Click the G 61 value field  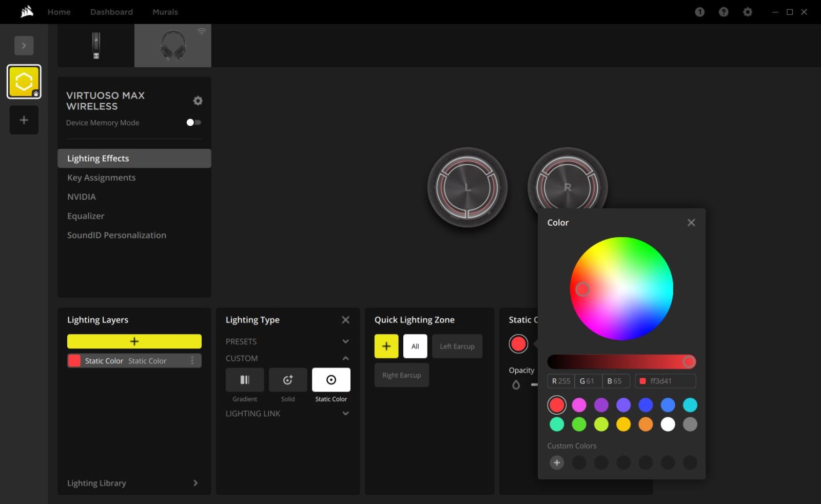tap(588, 381)
